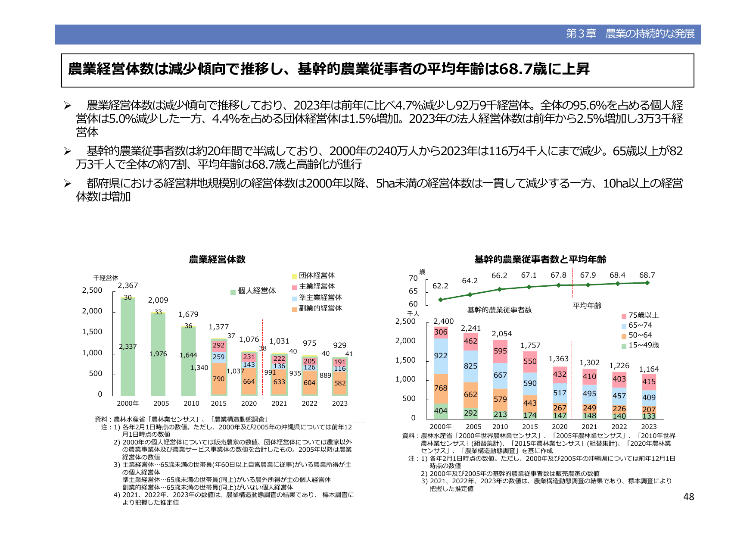Select the 副業的経営体 orange legend marker
Image resolution: width=756 pixels, height=535 pixels.
[x=296, y=309]
